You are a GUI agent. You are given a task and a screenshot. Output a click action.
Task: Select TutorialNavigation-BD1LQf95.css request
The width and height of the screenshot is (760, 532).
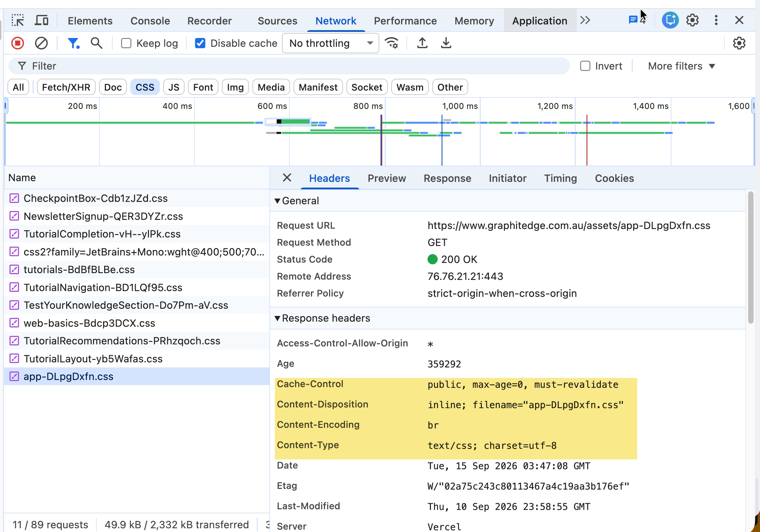pyautogui.click(x=137, y=287)
